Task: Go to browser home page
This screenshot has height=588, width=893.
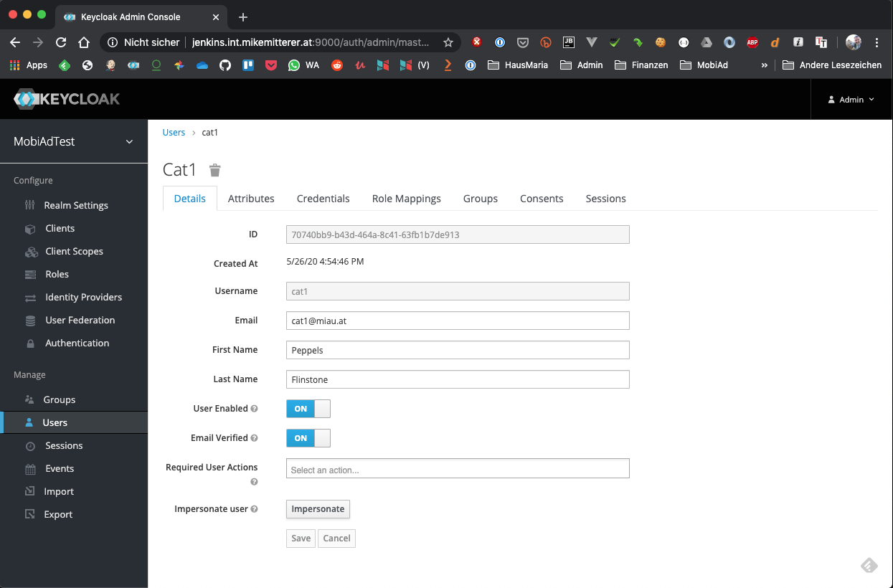Action: 84,42
